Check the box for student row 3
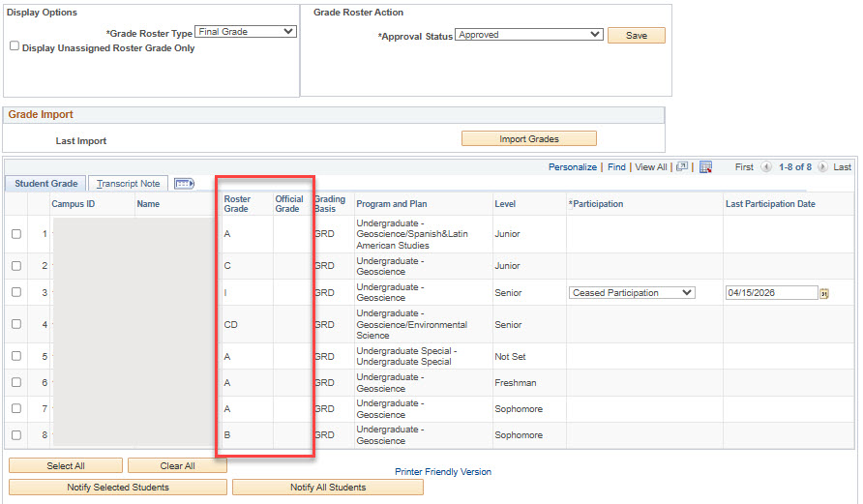The height and width of the screenshot is (504, 863). pos(16,292)
